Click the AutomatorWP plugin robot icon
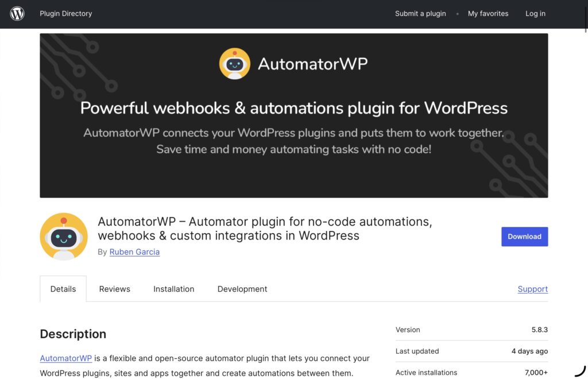 pyautogui.click(x=64, y=237)
